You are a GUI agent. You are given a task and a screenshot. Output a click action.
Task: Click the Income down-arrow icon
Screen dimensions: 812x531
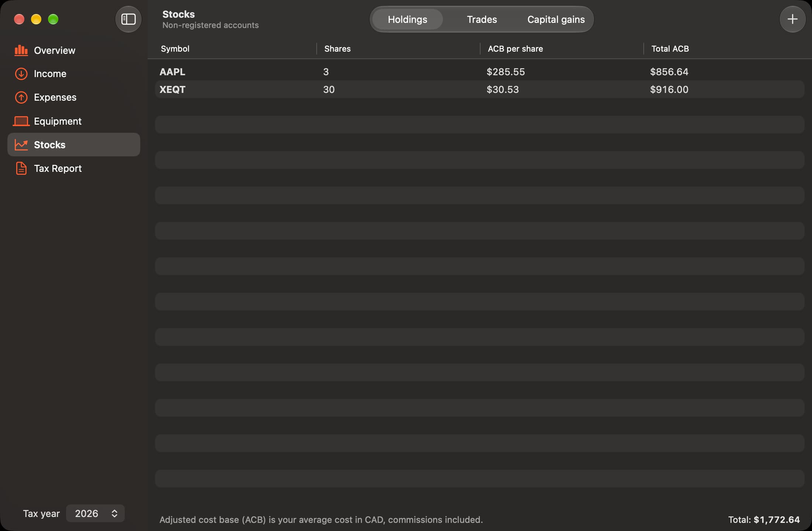21,74
